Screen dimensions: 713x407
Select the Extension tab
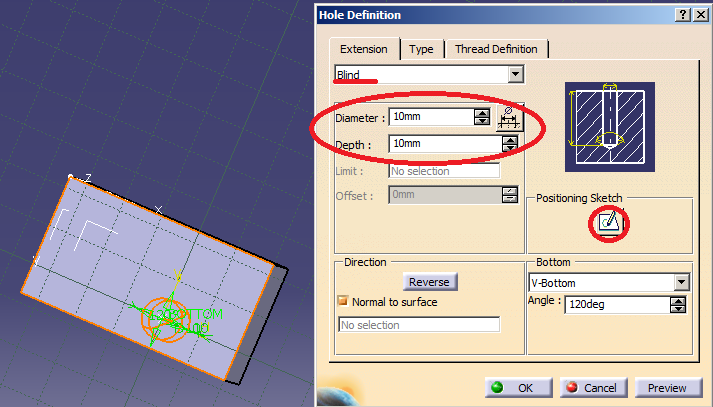[363, 49]
